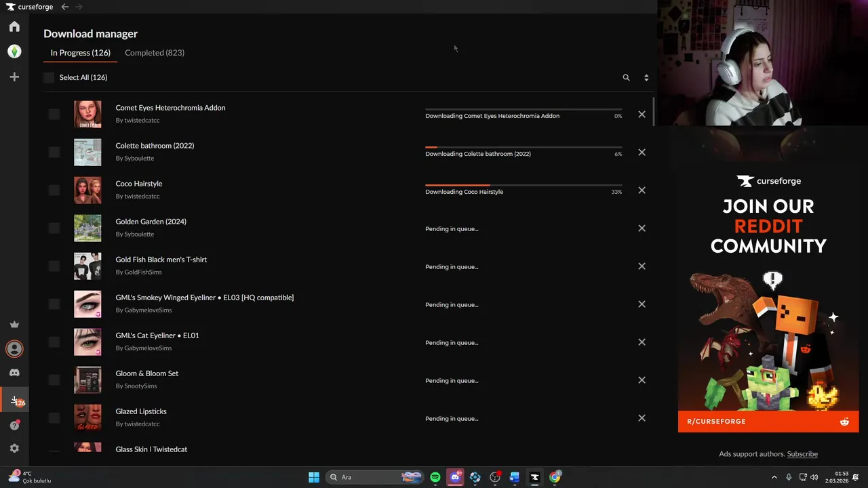The image size is (868, 488).
Task: Tick the Select All (126) checkbox
Action: pos(49,77)
